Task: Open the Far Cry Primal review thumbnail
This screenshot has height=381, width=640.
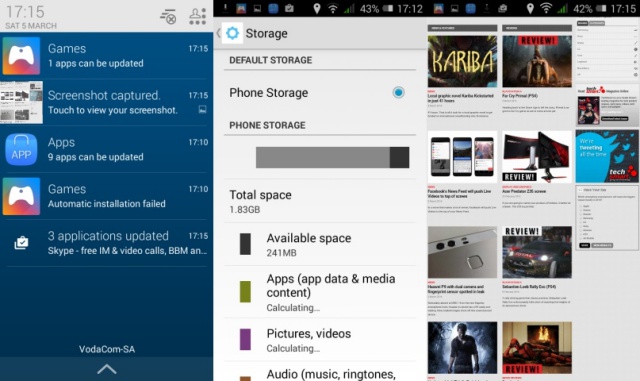Action: [537, 61]
